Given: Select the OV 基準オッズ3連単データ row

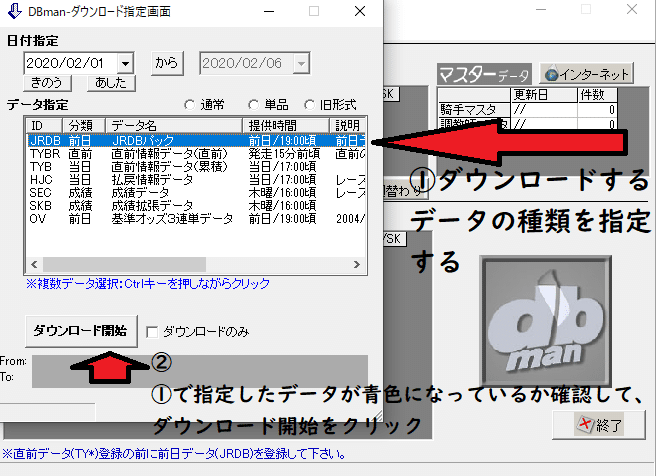Looking at the screenshot, I should [196, 218].
